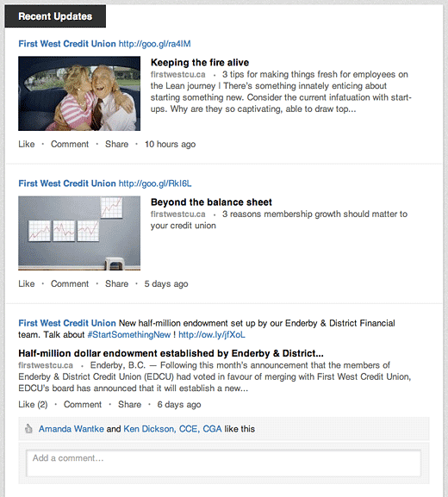Focus the Add a comment field
Image resolution: width=448 pixels, height=497 pixels.
(223, 463)
